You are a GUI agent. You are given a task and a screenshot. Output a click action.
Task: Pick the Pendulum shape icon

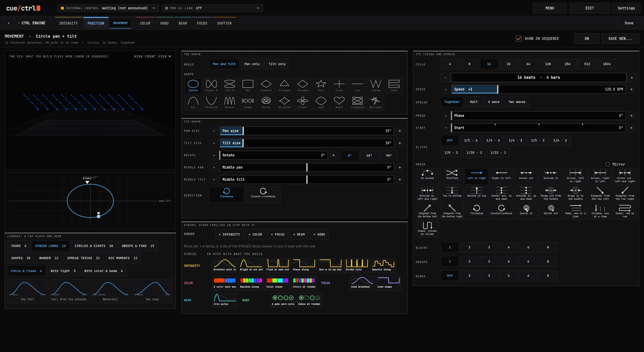211,103
